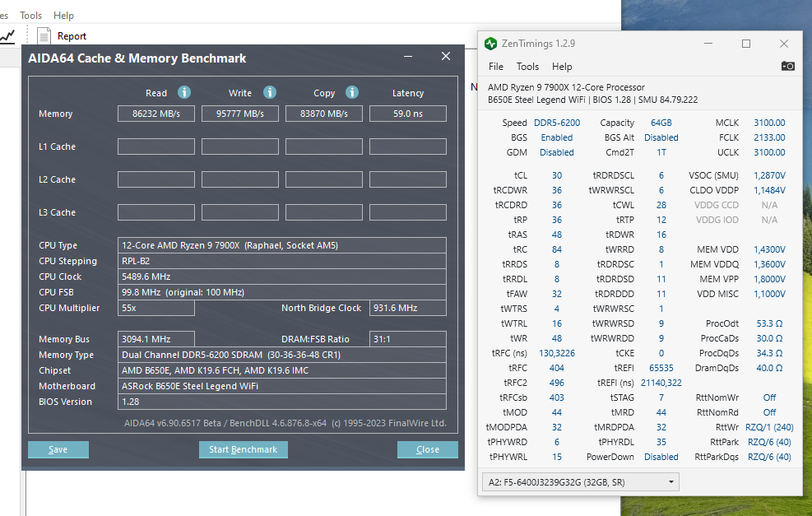Click the Memory Type DDR5-6200 SDRAM field
This screenshot has height=516, width=812.
point(282,355)
